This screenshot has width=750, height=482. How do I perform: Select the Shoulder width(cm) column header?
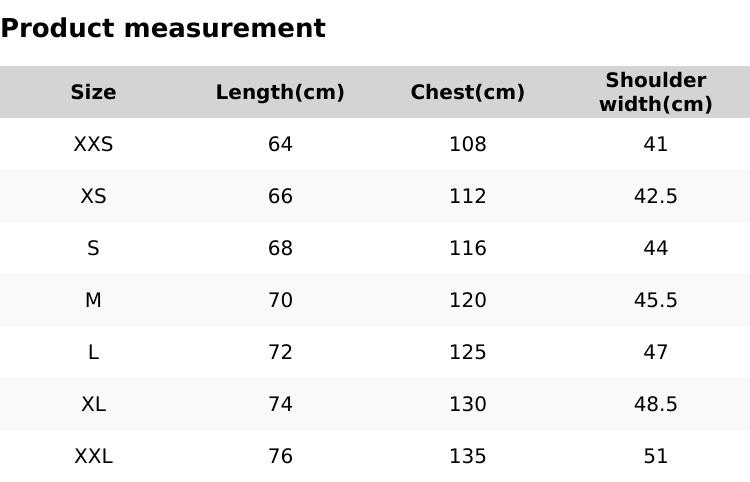655,92
